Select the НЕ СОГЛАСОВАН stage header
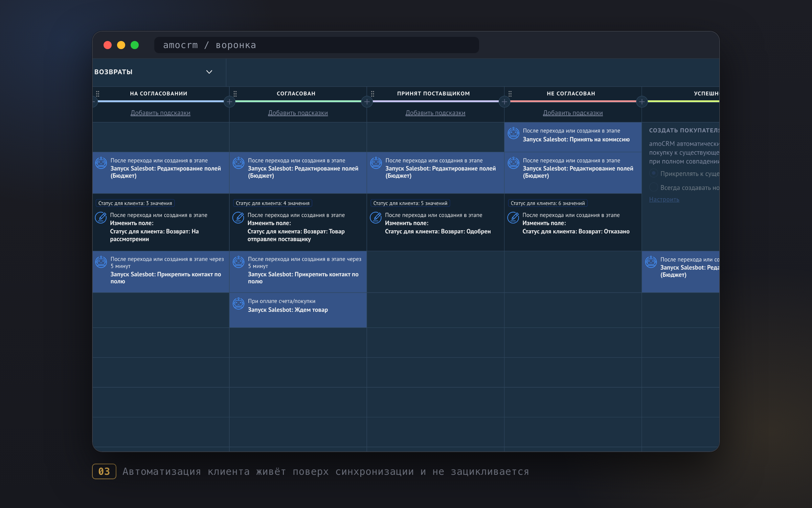812x508 pixels. click(x=571, y=93)
